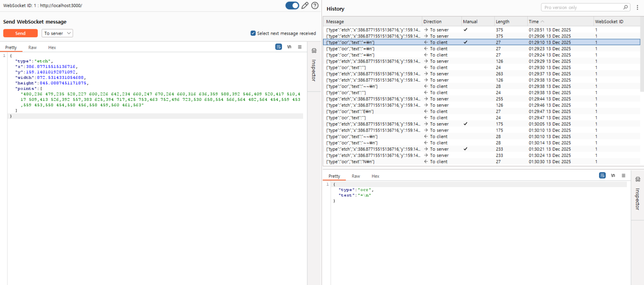Viewport: 644px width, 285px height.
Task: Switch to Hex tab in history viewer
Action: pos(375,176)
